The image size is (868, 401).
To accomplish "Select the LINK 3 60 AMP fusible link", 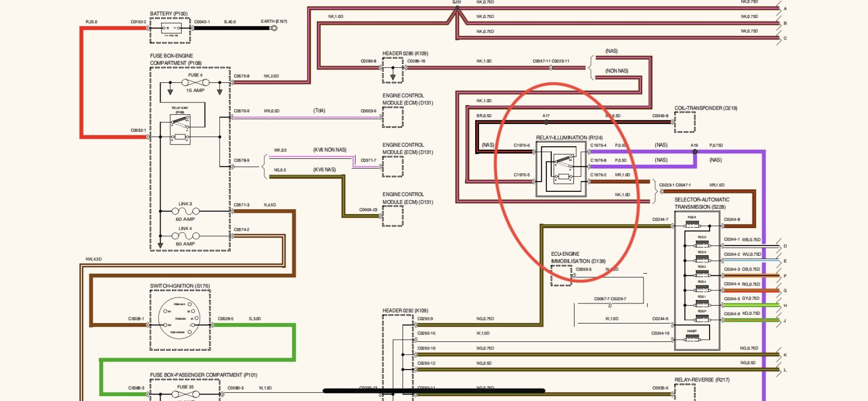I will 185,211.
